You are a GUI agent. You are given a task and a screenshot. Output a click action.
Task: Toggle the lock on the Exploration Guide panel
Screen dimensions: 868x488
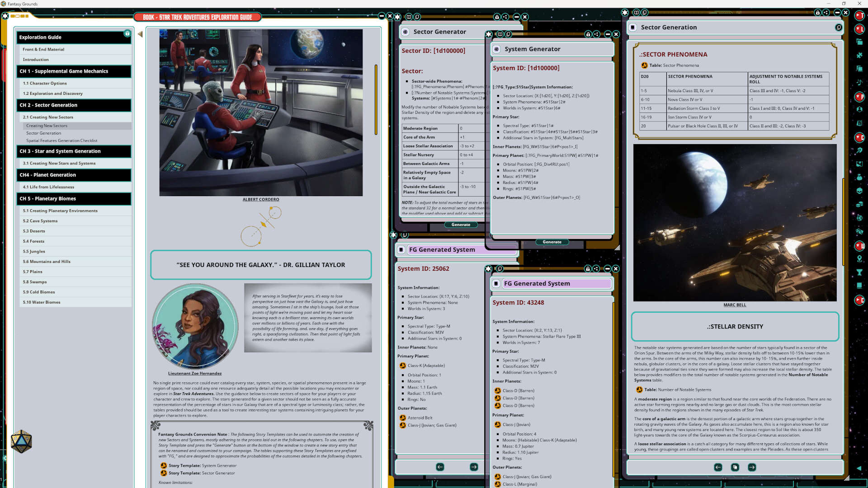pos(127,33)
